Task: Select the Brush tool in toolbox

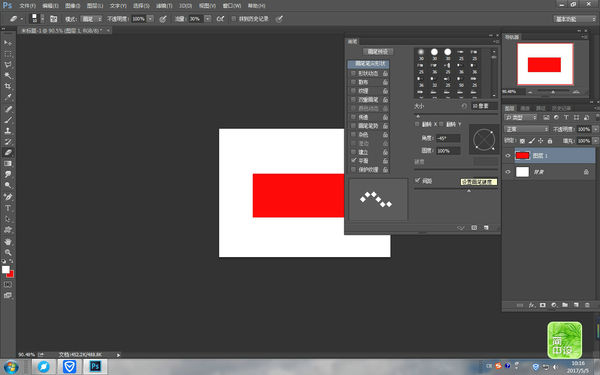Action: click(8, 120)
